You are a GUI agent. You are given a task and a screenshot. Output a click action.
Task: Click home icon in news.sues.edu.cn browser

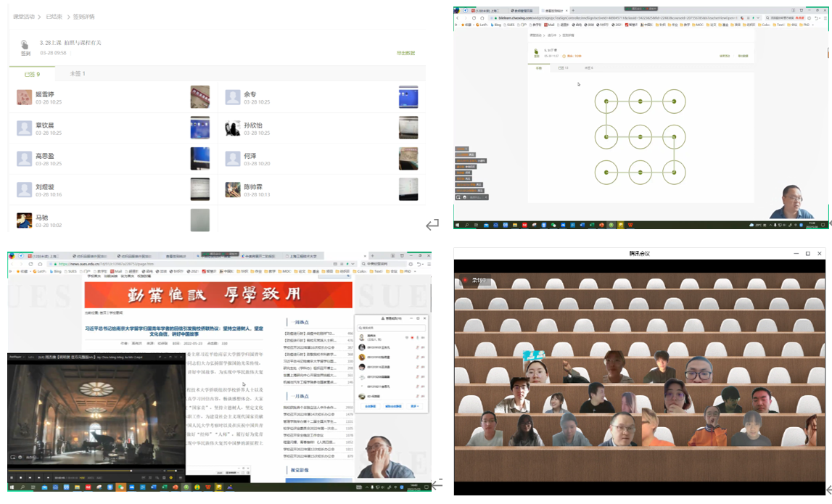pos(38,264)
